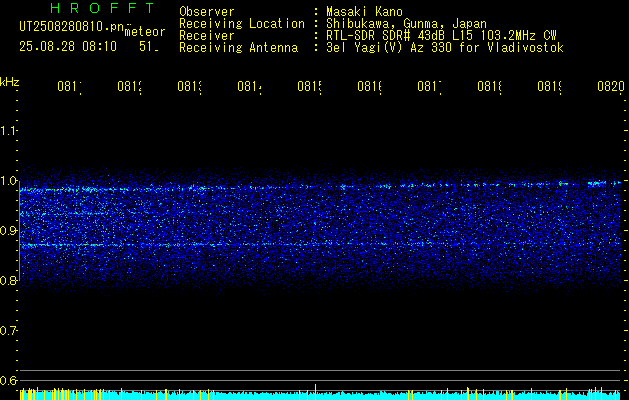Image resolution: width=629 pixels, height=400 pixels.
Task: Click the word meteor under the filename
Action: (x=145, y=32)
